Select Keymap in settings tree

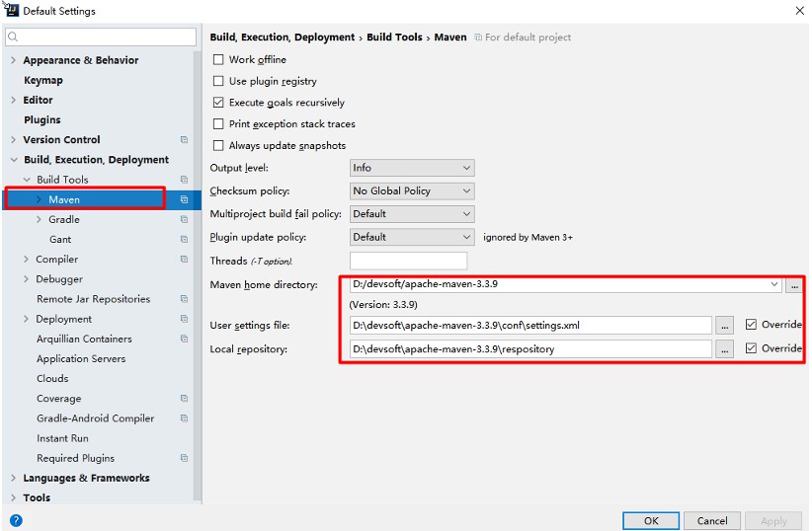43,80
